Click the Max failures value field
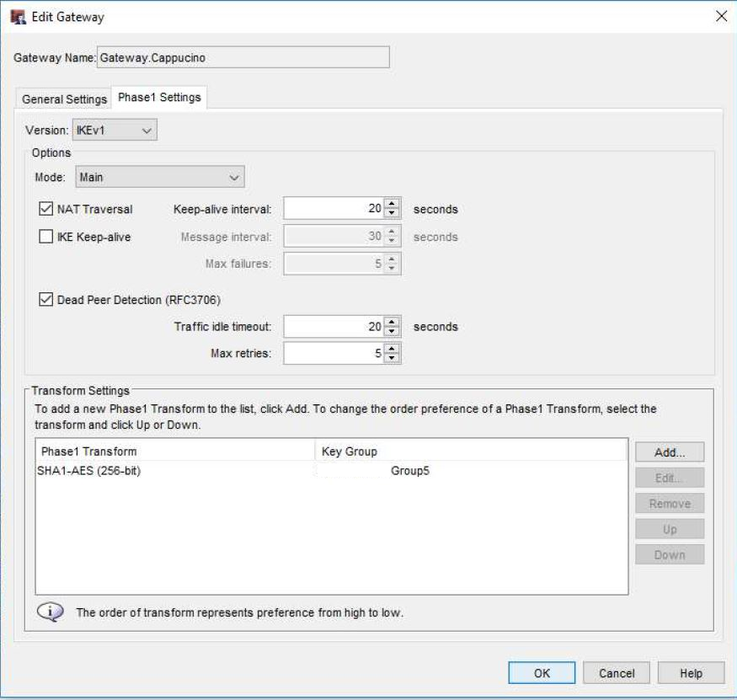The image size is (737, 700). click(334, 264)
